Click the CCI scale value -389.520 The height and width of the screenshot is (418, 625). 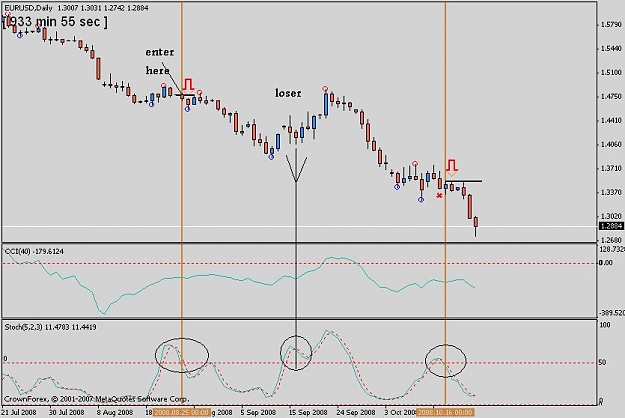coord(612,313)
